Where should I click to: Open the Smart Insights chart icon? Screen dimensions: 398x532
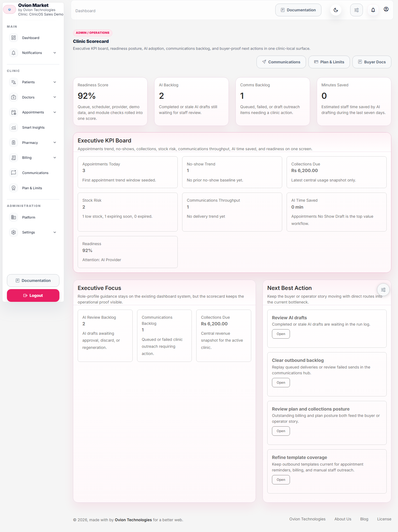[x=14, y=128]
